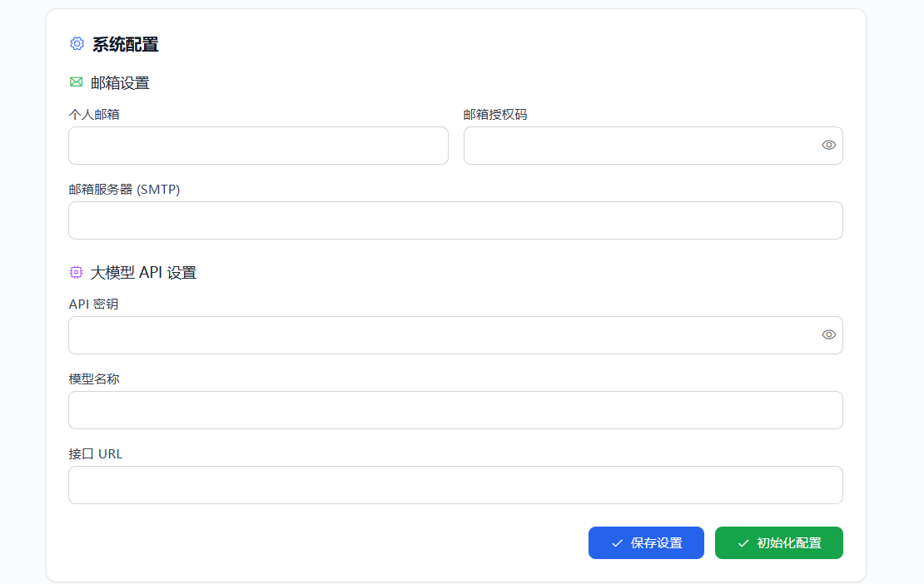Click the green envelope icon for 邮箱设置
924x584 pixels.
pos(75,82)
